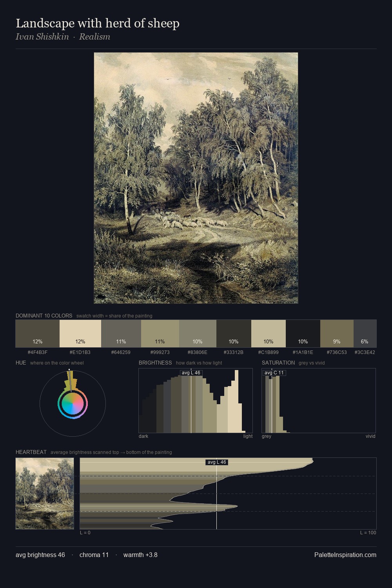Click 'avg brightness 46' in footer
The image size is (392, 588).
tap(40, 555)
